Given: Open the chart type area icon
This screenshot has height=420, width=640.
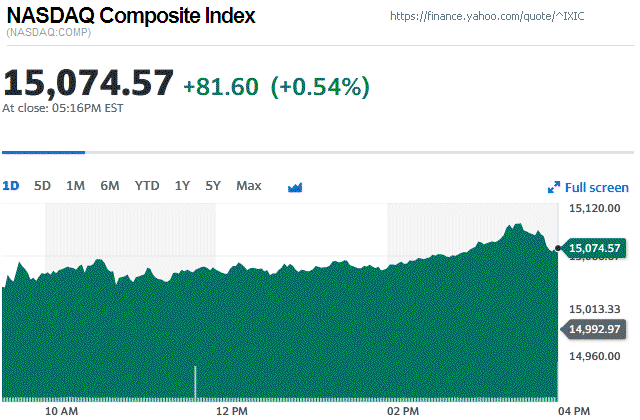Looking at the screenshot, I should 295,187.
